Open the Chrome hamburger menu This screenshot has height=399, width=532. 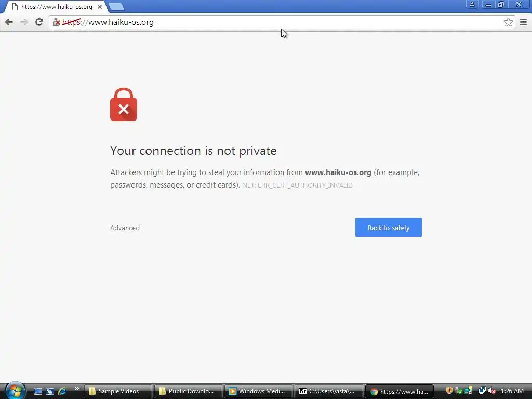[524, 22]
